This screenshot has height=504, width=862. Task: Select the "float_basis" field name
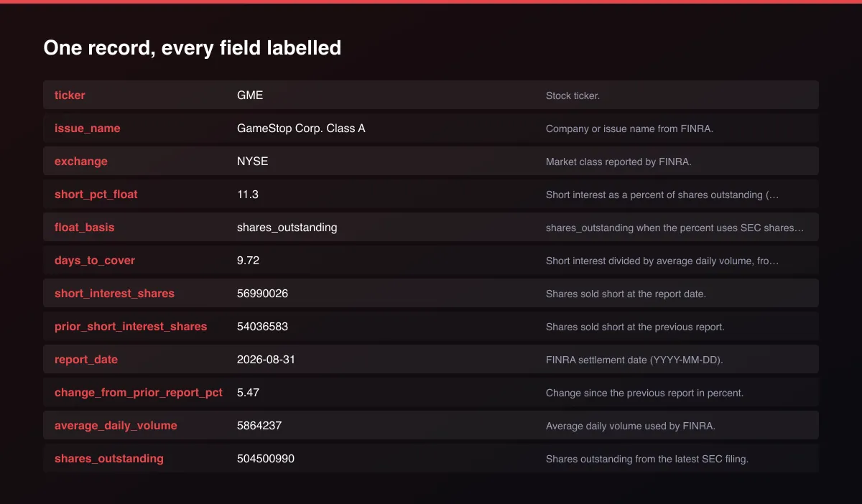point(85,228)
